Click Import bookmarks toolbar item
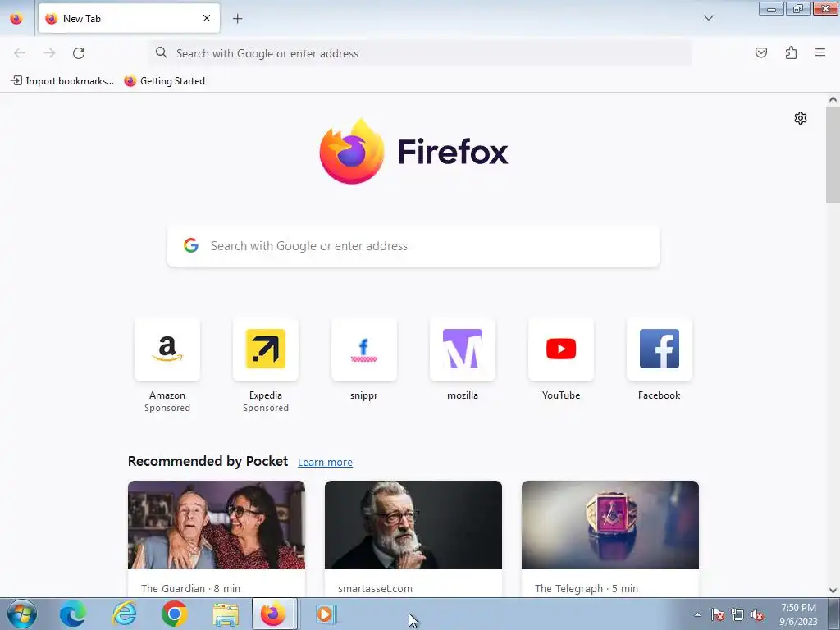Image resolution: width=840 pixels, height=630 pixels. (x=62, y=81)
